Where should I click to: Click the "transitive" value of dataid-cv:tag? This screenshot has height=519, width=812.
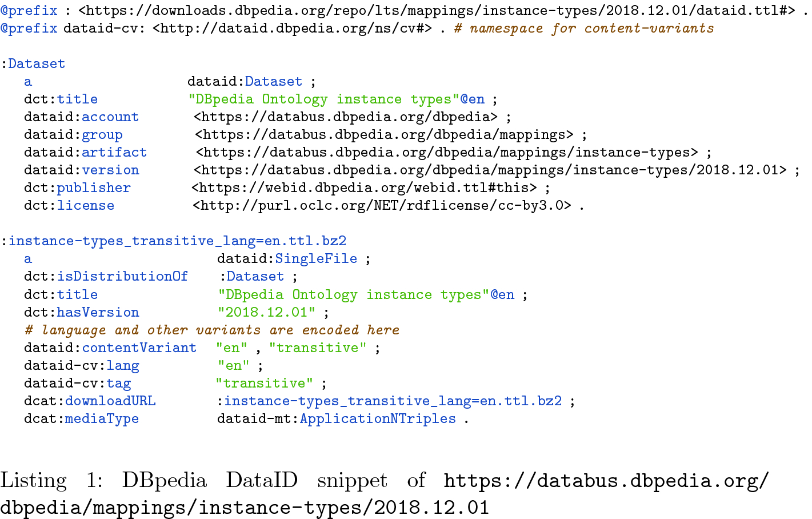(264, 383)
